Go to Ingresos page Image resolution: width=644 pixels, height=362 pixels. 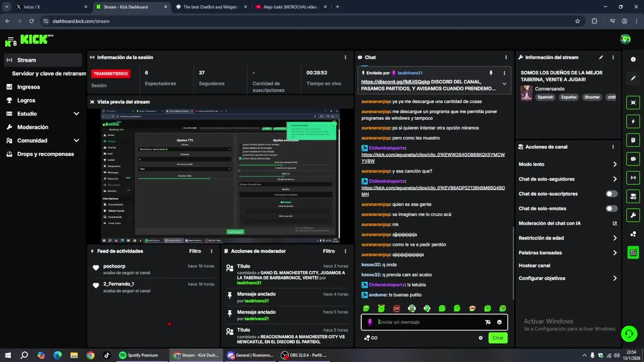pyautogui.click(x=28, y=87)
